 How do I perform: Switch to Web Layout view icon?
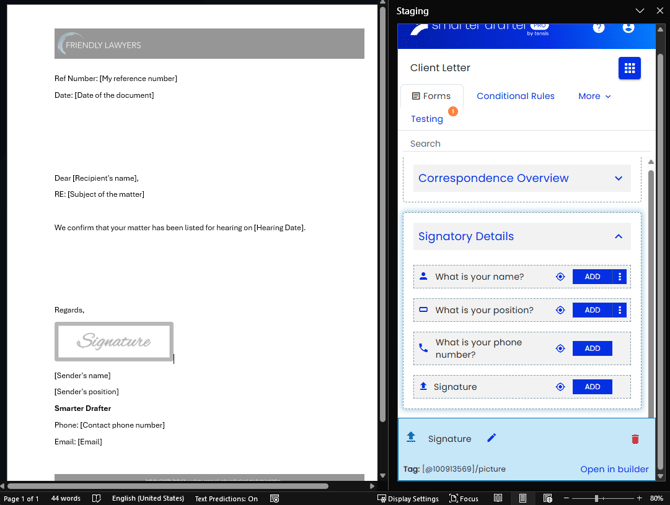(547, 498)
